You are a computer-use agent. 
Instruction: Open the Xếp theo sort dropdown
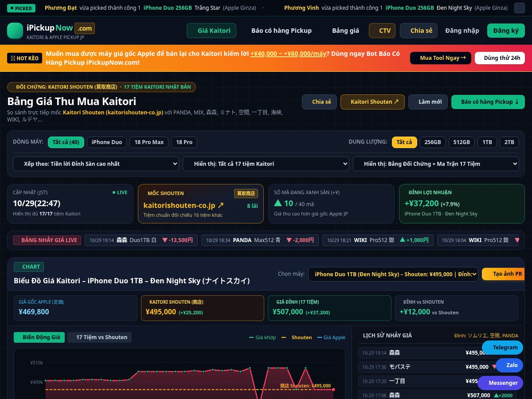96,164
